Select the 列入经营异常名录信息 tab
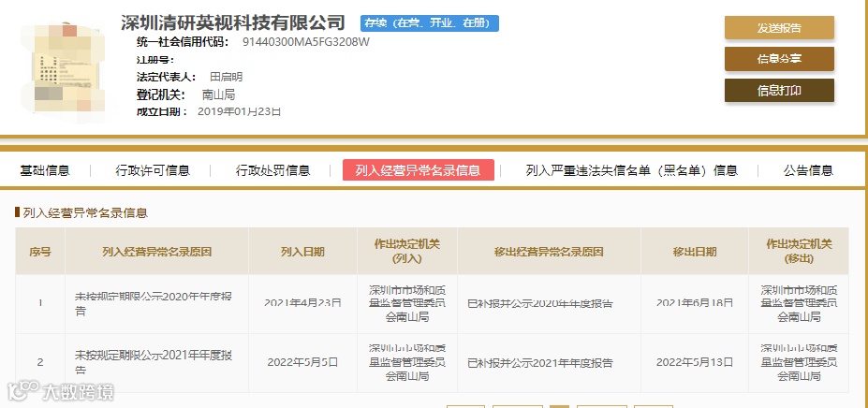Image resolution: width=868 pixels, height=408 pixels. 418,170
